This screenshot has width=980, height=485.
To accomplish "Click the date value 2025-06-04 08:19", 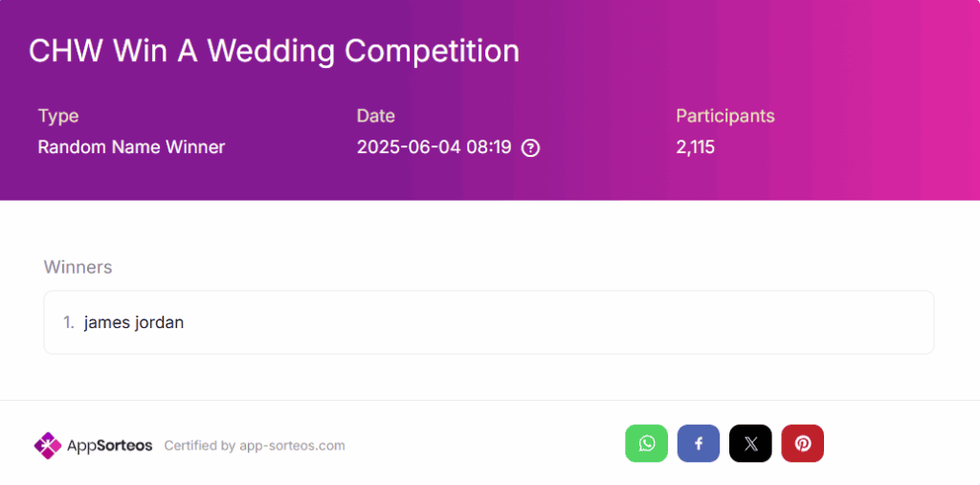I will click(x=434, y=147).
